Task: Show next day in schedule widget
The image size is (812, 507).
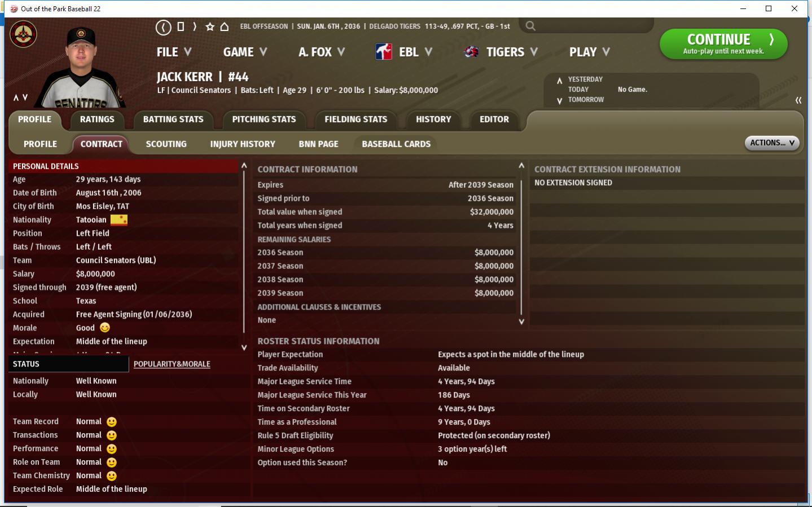Action: (559, 100)
